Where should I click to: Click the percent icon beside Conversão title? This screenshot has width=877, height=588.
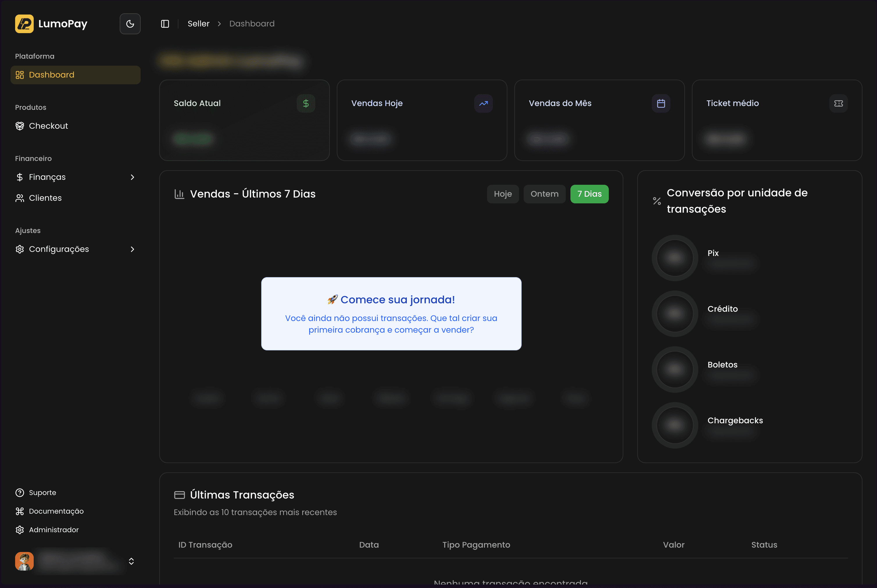point(656,201)
